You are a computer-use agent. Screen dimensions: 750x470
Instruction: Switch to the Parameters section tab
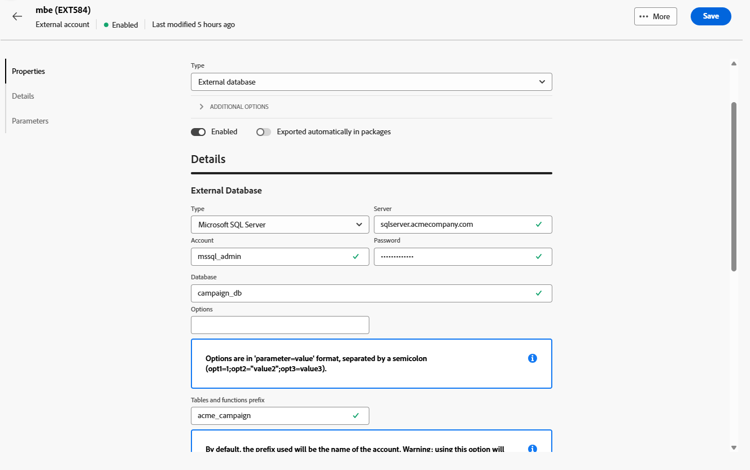[30, 121]
